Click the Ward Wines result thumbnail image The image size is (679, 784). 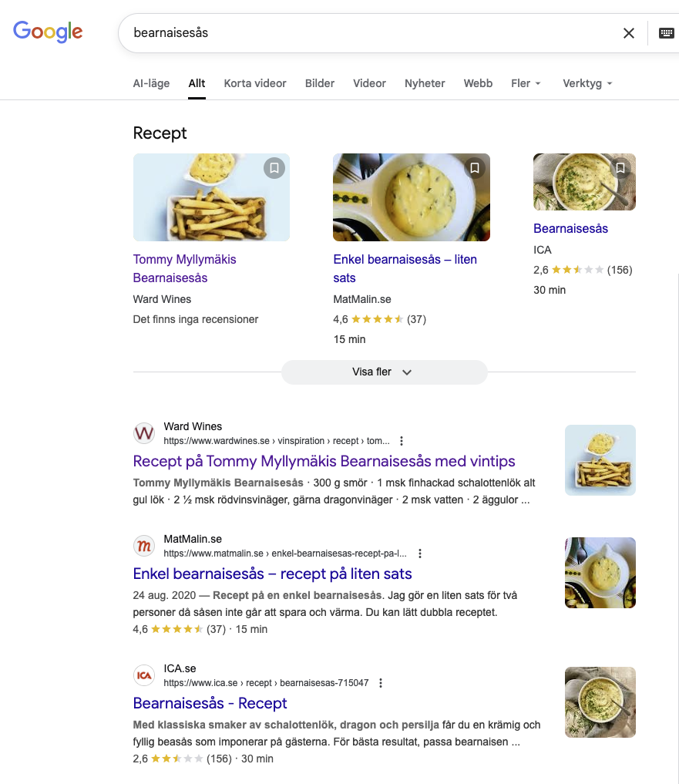pos(600,460)
